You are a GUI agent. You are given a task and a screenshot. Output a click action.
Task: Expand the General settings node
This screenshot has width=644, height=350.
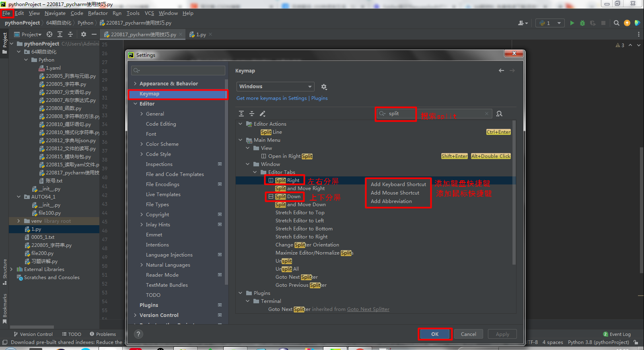click(142, 114)
